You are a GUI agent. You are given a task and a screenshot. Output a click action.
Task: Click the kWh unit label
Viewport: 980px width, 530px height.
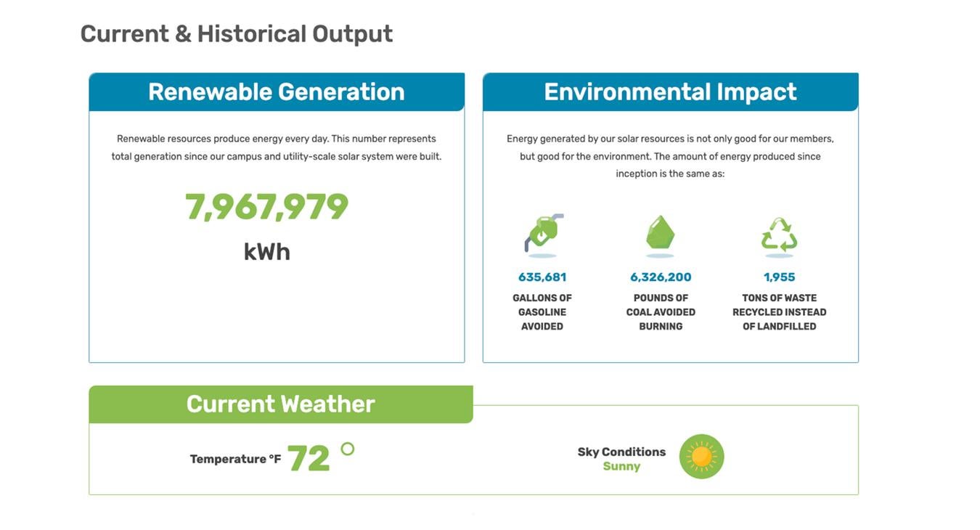[x=267, y=252]
